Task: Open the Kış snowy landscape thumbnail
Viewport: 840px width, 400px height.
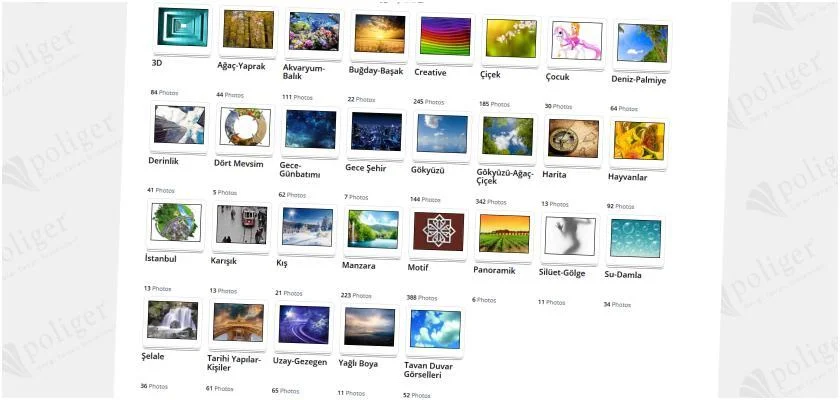Action: click(308, 228)
